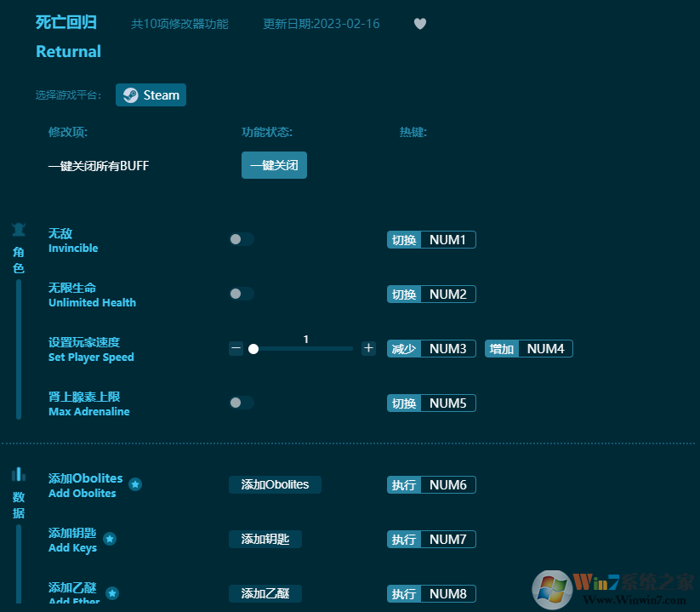The height and width of the screenshot is (612, 700).
Task: Click the 一键关闭 button
Action: [274, 165]
